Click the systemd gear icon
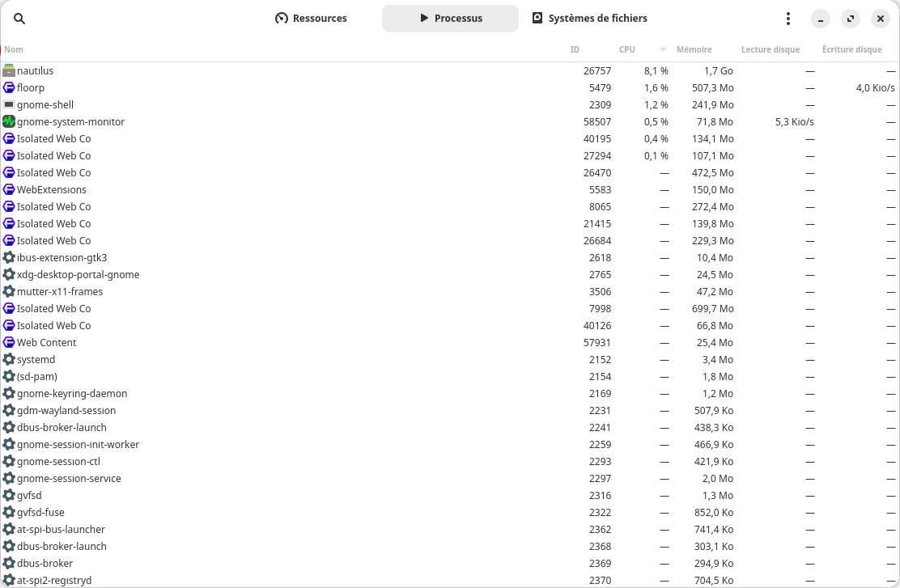Image resolution: width=900 pixels, height=588 pixels. pyautogui.click(x=9, y=359)
